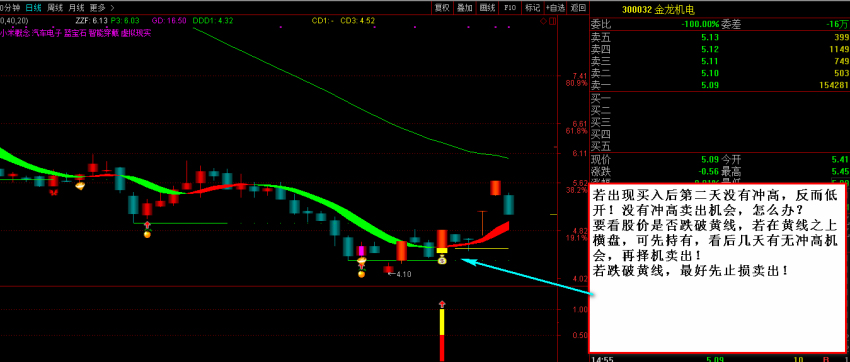Select the cyan arrow annotation line
The image size is (850, 362).
[x=529, y=278]
